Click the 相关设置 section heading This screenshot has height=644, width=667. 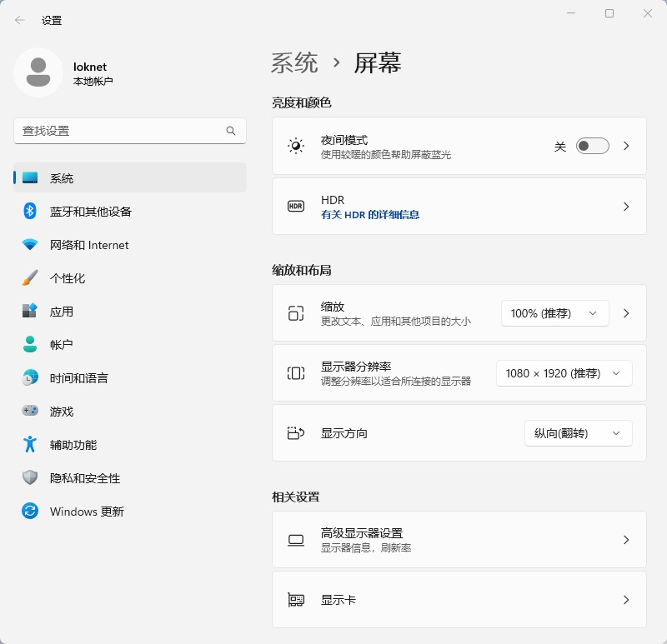pyautogui.click(x=296, y=497)
